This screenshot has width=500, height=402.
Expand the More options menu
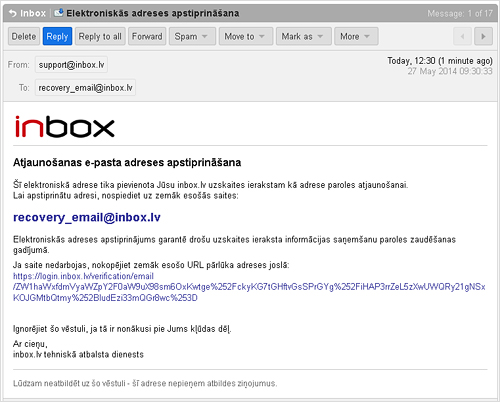(356, 36)
